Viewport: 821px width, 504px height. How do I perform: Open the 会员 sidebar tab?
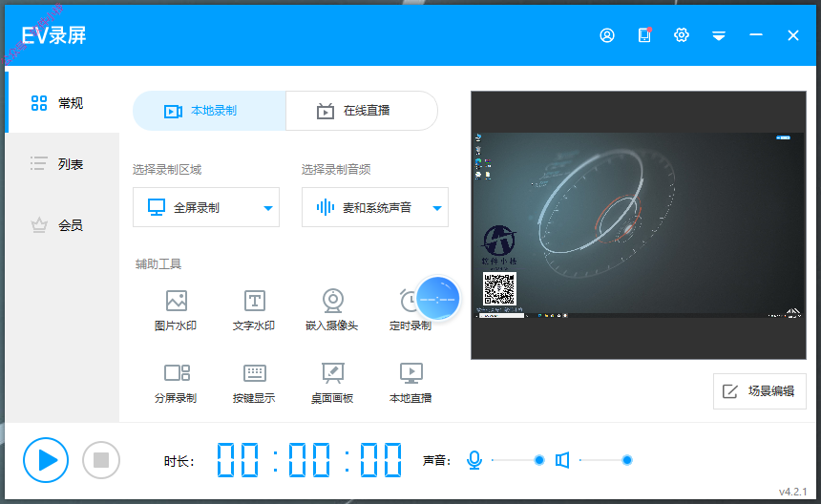click(x=62, y=225)
